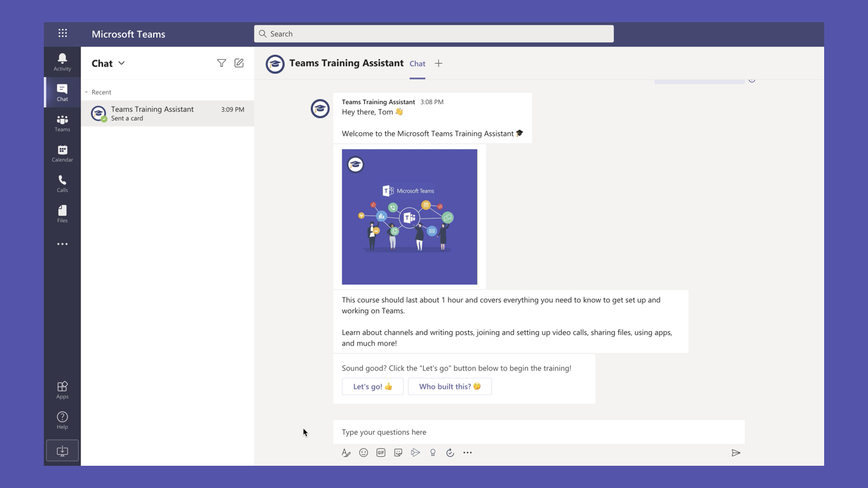Switch to the Chat tab in header

click(x=417, y=64)
